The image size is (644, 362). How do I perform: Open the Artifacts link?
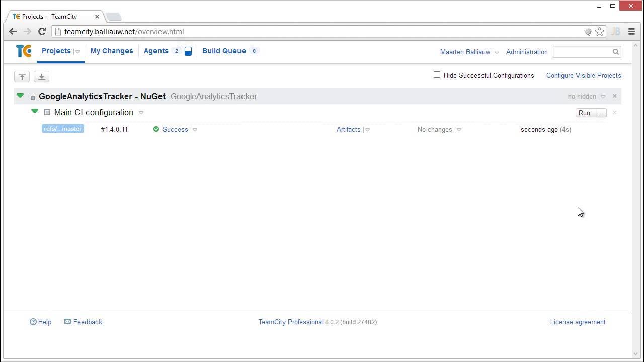coord(348,129)
